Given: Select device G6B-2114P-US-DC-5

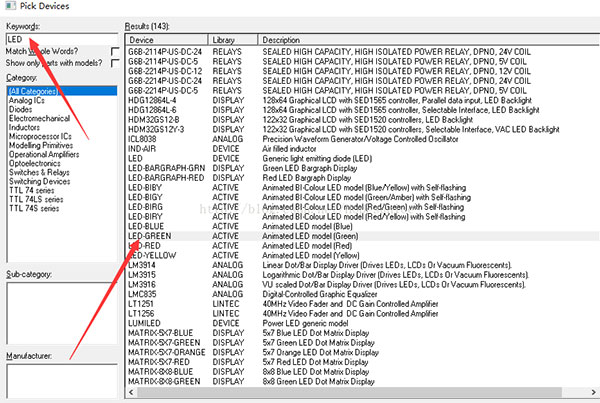Looking at the screenshot, I should 363,61.
